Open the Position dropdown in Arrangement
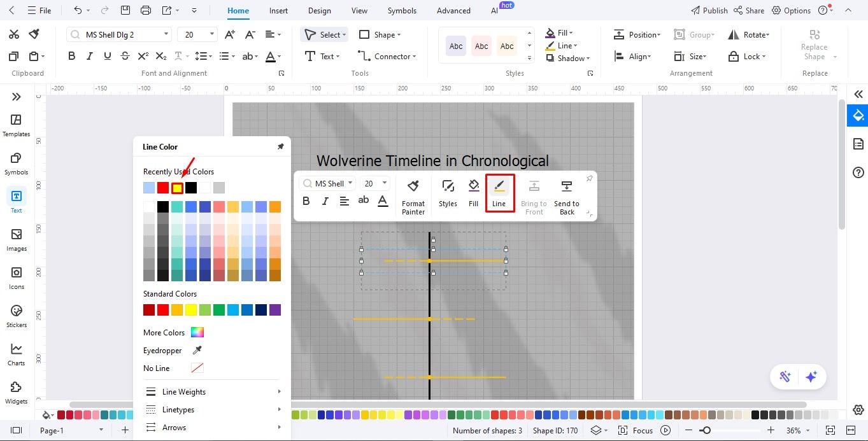This screenshot has height=441, width=868. [637, 34]
